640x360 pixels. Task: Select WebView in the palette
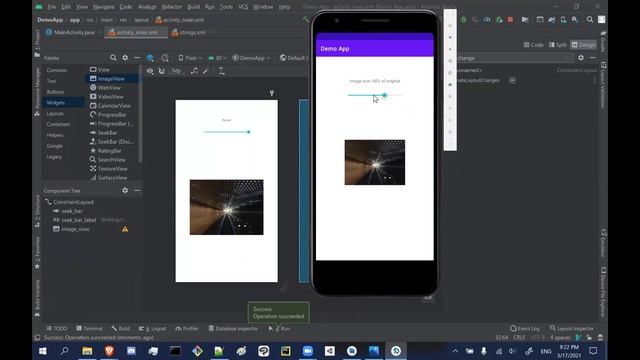click(x=109, y=88)
